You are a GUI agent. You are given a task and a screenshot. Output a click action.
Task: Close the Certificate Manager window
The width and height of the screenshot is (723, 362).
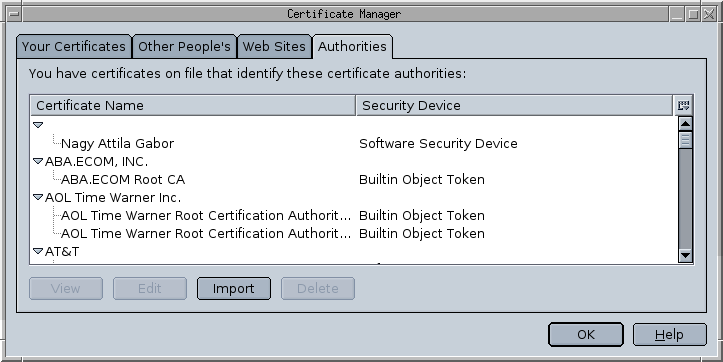(709, 14)
